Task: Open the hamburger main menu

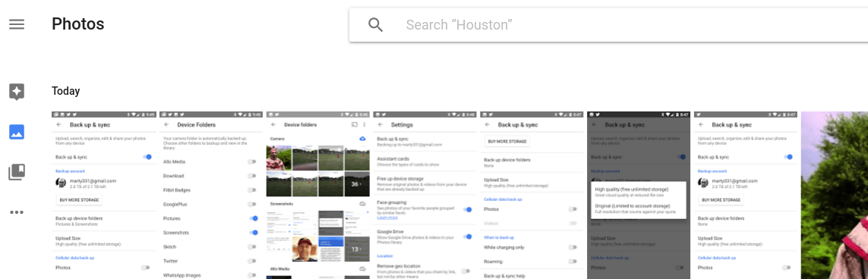Action: point(17,24)
